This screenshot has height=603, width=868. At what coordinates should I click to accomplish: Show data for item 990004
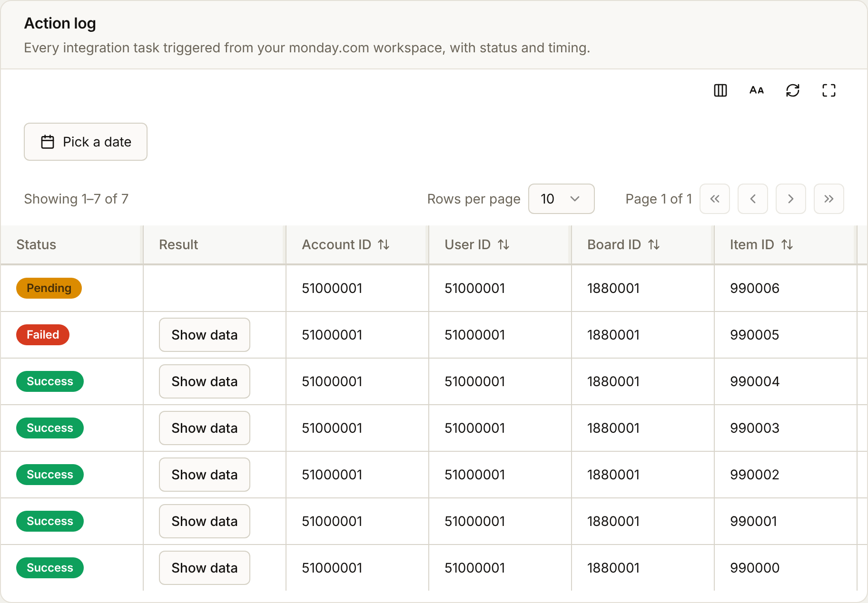pyautogui.click(x=205, y=381)
